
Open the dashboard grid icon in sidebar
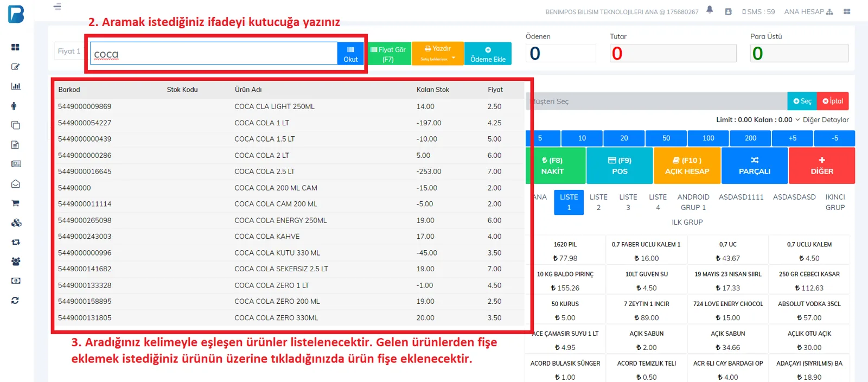tap(15, 47)
